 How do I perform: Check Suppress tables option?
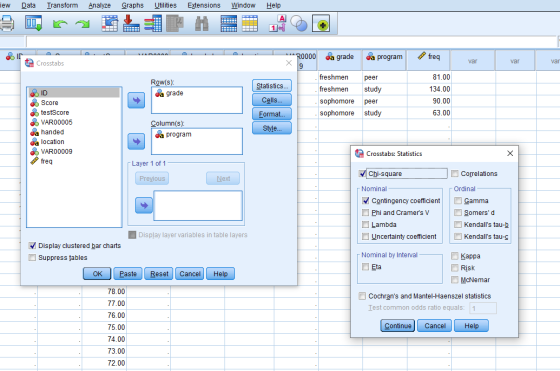(x=32, y=257)
